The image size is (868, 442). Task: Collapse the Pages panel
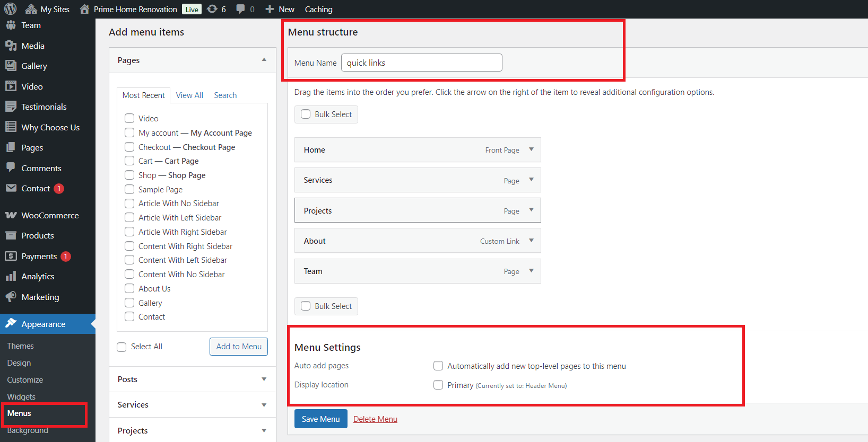click(264, 60)
